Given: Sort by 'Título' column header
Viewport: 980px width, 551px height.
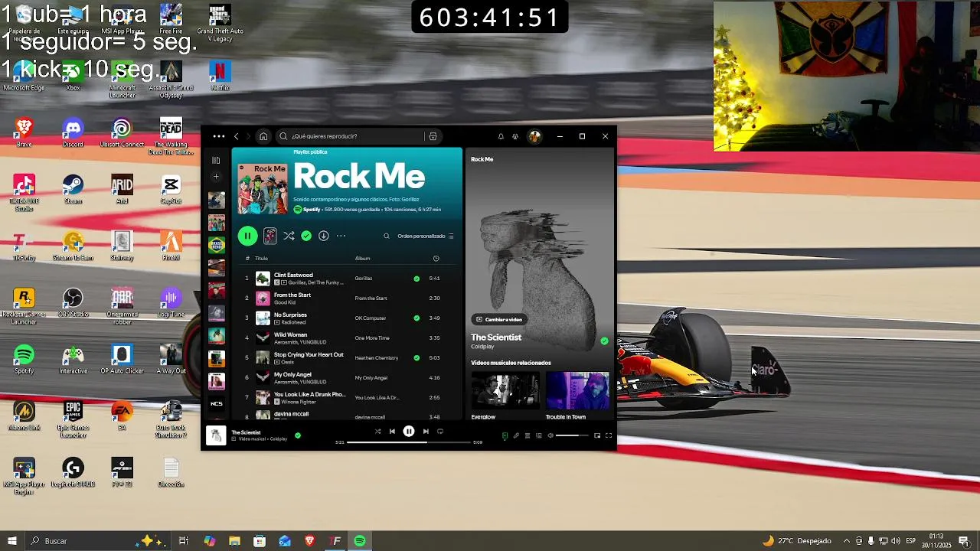Looking at the screenshot, I should click(261, 259).
